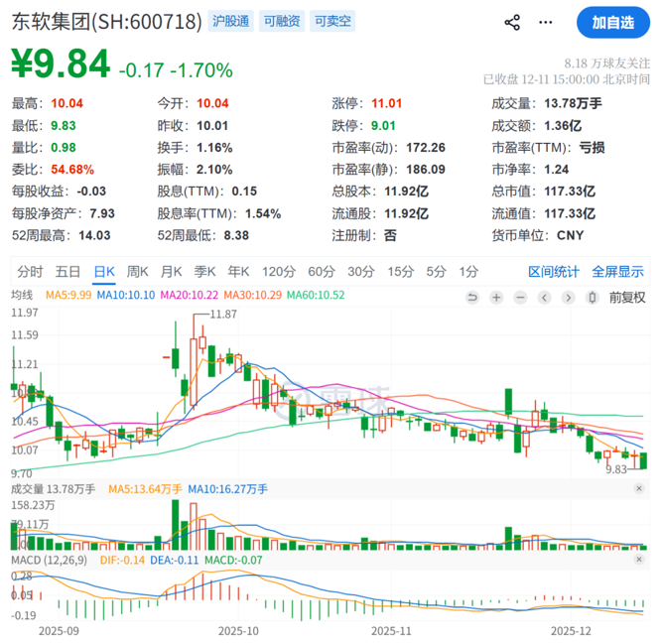Click the candlestick style icon
Image resolution: width=662 pixels, height=644 pixels.
click(593, 296)
